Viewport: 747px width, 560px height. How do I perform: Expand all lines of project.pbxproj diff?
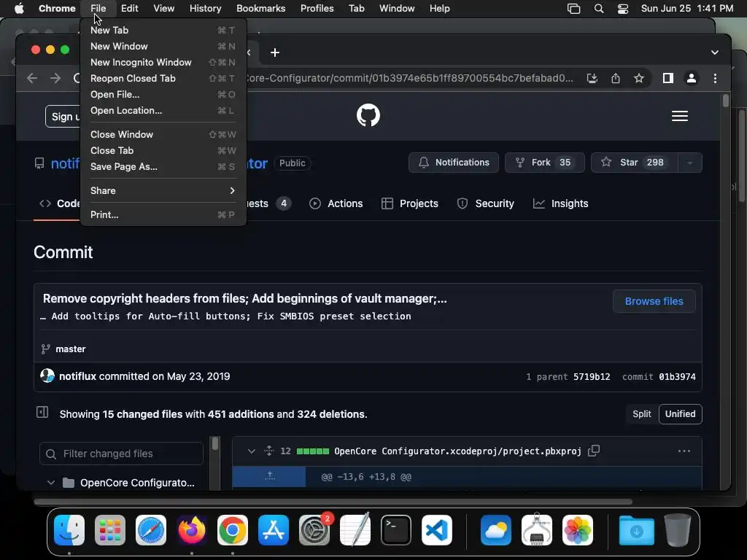(x=269, y=451)
